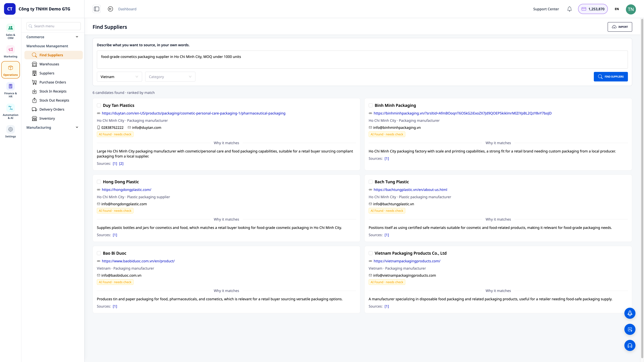Open AI assistant floating button
The image size is (644, 362).
(x=630, y=329)
